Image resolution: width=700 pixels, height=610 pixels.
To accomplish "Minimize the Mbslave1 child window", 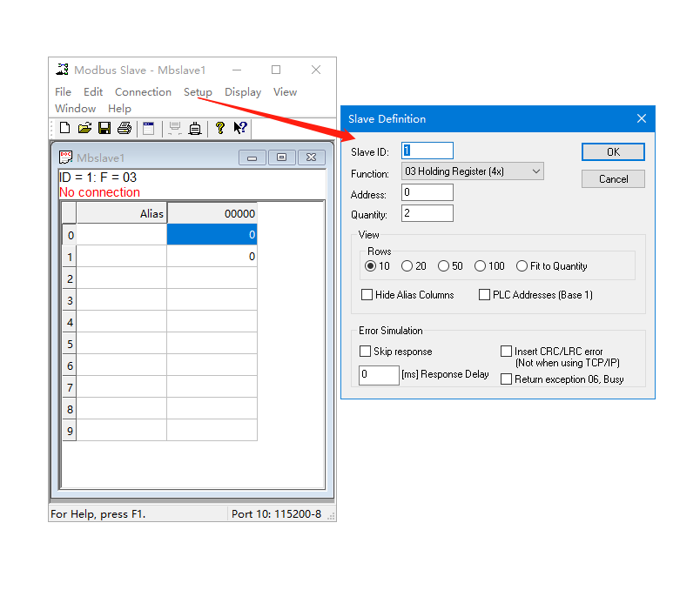I will coord(252,158).
